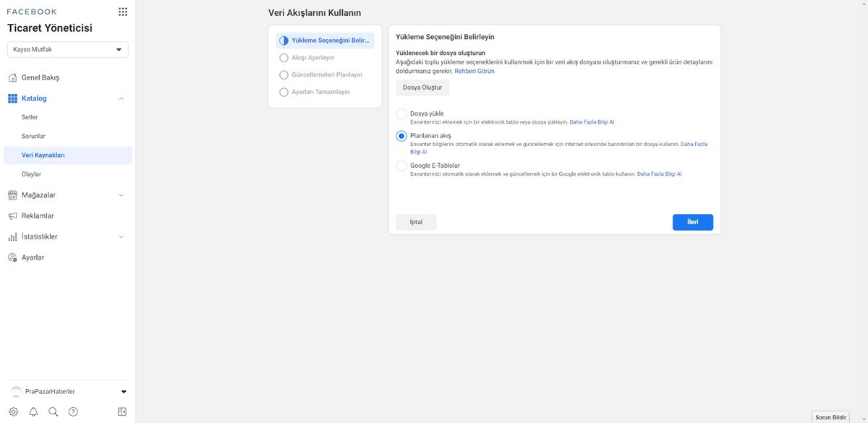Click the İstatistikler bar chart icon
Viewport: 868px width, 423px height.
tap(12, 237)
